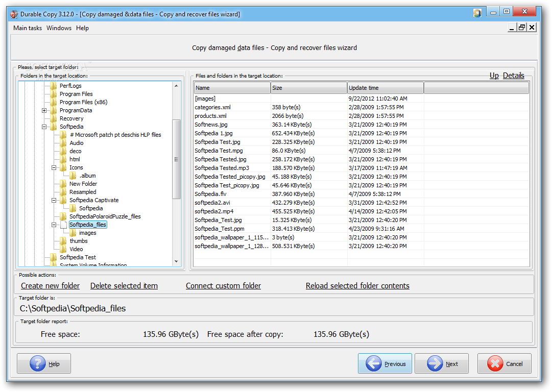Screen dimensions: 552x392
Task: Select # Microsoft patch pt deschis HLP files folder
Action: pyautogui.click(x=115, y=135)
